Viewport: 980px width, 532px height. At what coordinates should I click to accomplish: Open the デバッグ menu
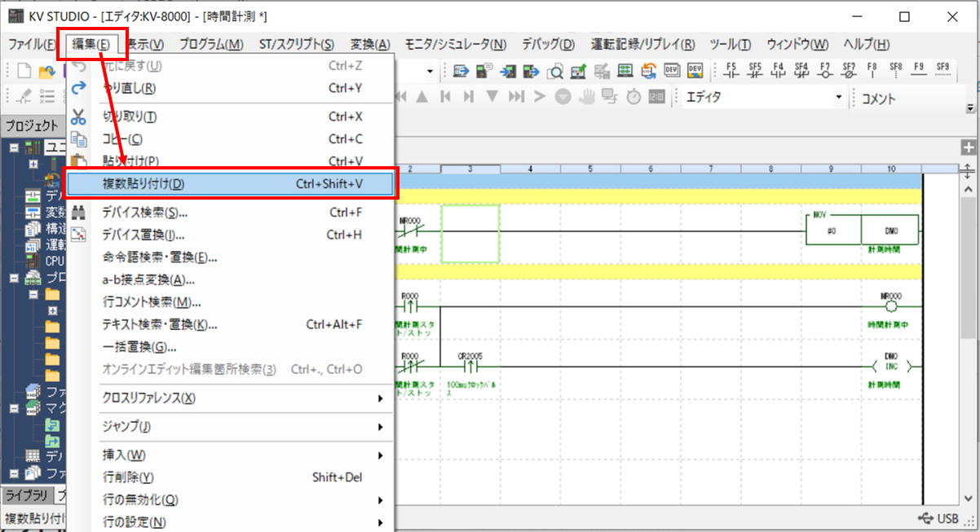click(548, 44)
